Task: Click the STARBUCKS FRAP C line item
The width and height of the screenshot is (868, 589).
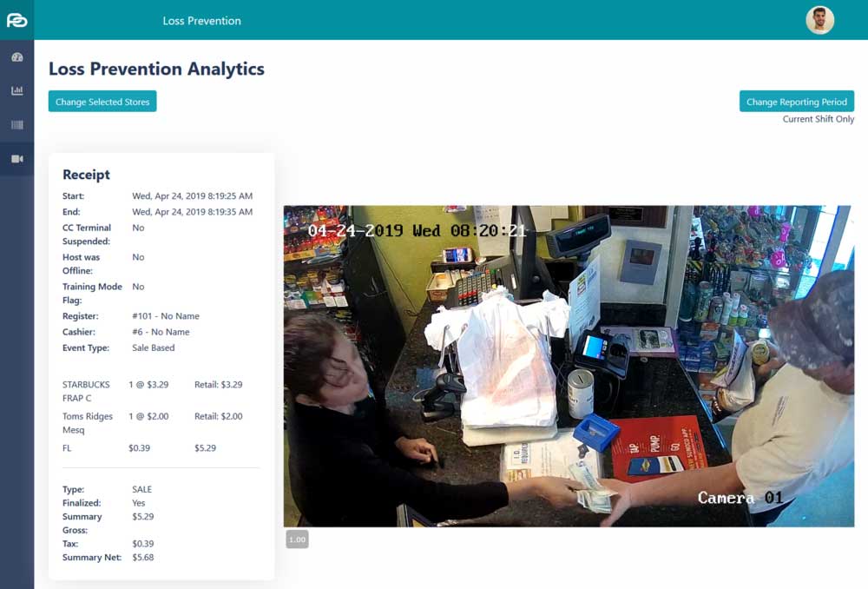Action: [86, 391]
